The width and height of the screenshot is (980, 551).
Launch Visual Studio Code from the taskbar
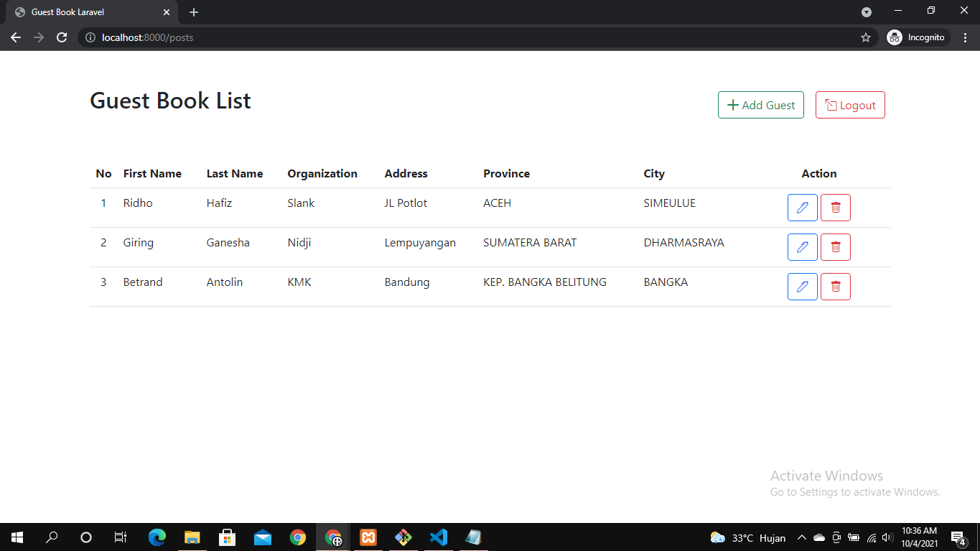click(438, 537)
